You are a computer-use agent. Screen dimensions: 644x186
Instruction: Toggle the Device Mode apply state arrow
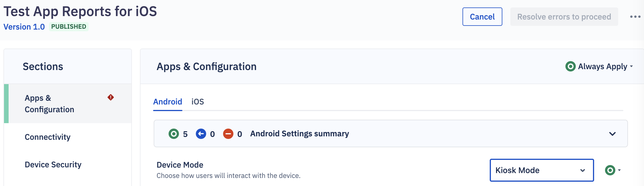pyautogui.click(x=619, y=170)
